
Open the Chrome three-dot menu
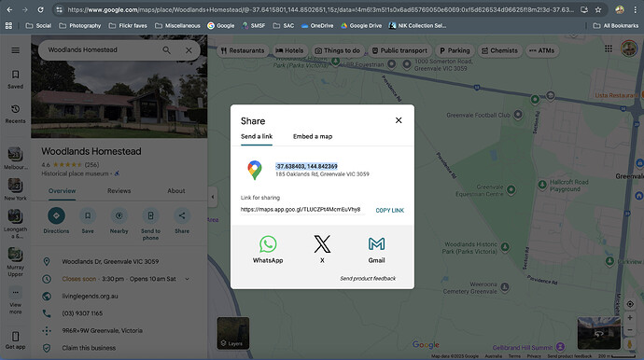coord(635,9)
